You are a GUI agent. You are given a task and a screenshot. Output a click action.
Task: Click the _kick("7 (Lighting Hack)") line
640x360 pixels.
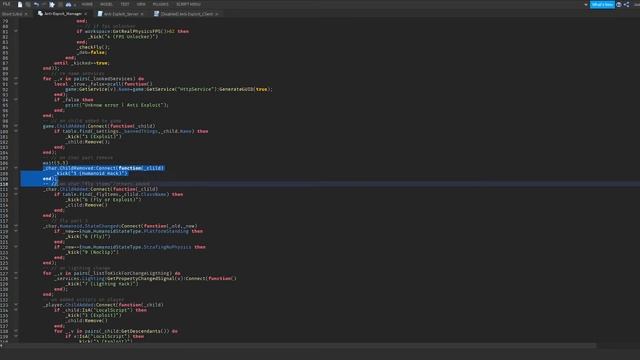tap(102, 284)
